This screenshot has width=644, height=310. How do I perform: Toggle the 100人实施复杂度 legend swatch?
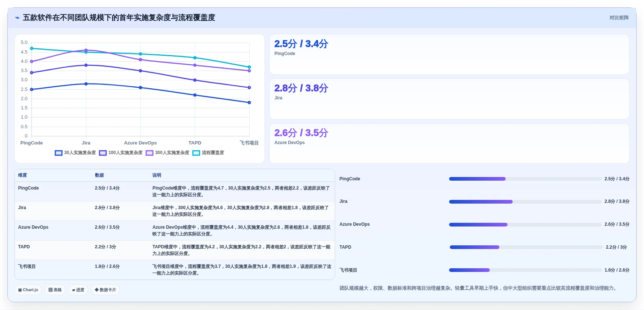point(103,153)
